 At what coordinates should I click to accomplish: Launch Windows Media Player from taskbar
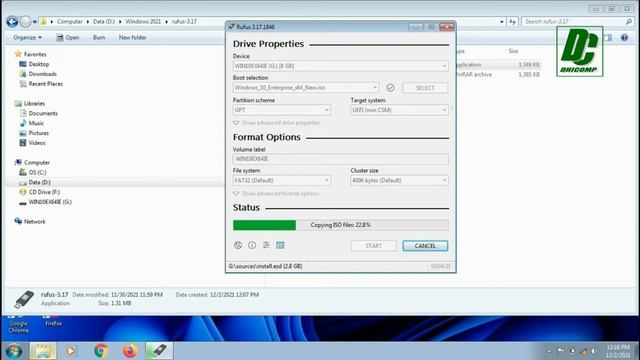(71, 351)
